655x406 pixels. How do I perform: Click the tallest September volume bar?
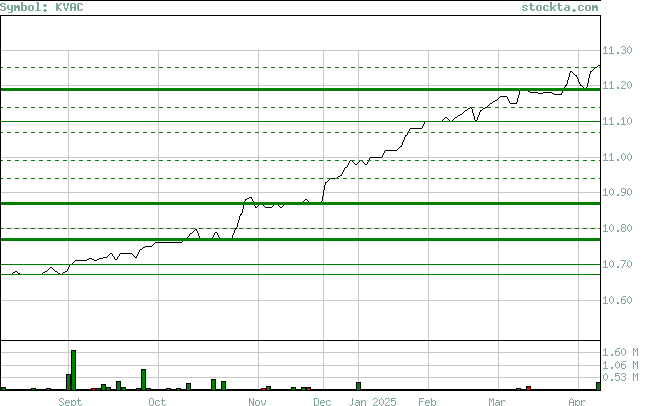pos(74,370)
